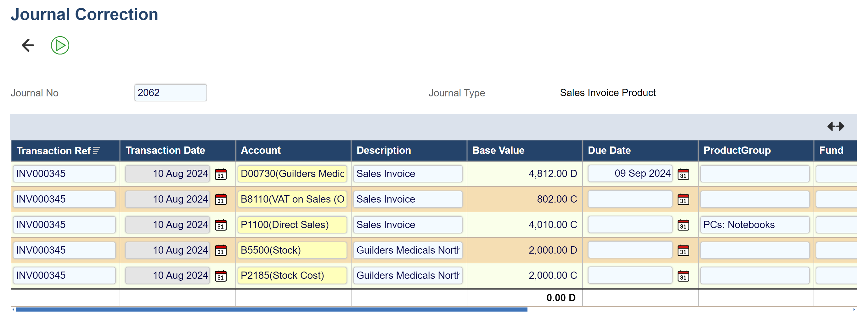Click the Journal No input field
The height and width of the screenshot is (327, 868).
pyautogui.click(x=170, y=93)
